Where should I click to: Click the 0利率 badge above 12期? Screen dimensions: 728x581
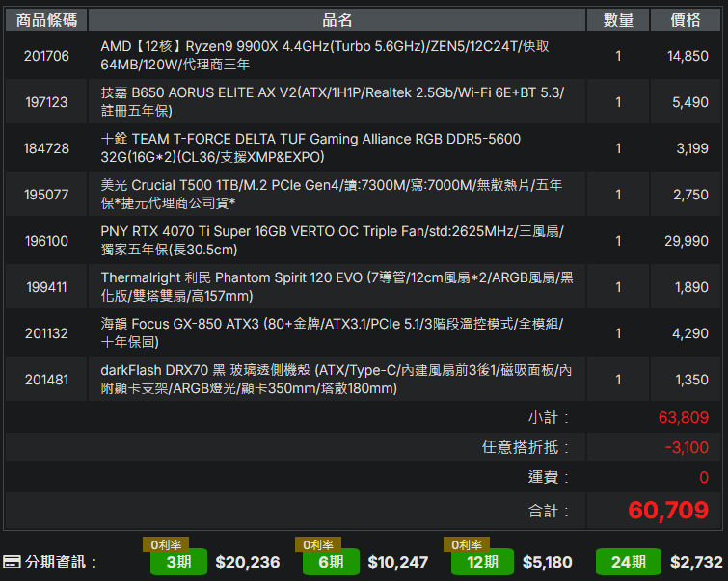(x=467, y=544)
